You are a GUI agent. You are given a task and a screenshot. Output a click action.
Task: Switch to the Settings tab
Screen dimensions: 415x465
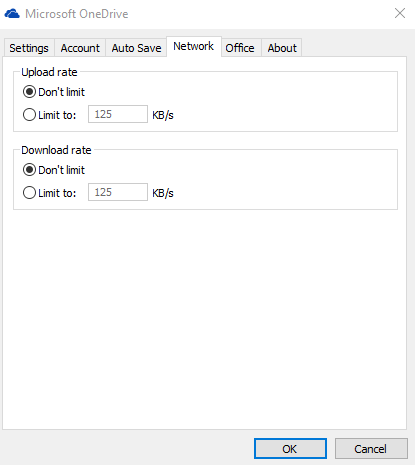29,48
